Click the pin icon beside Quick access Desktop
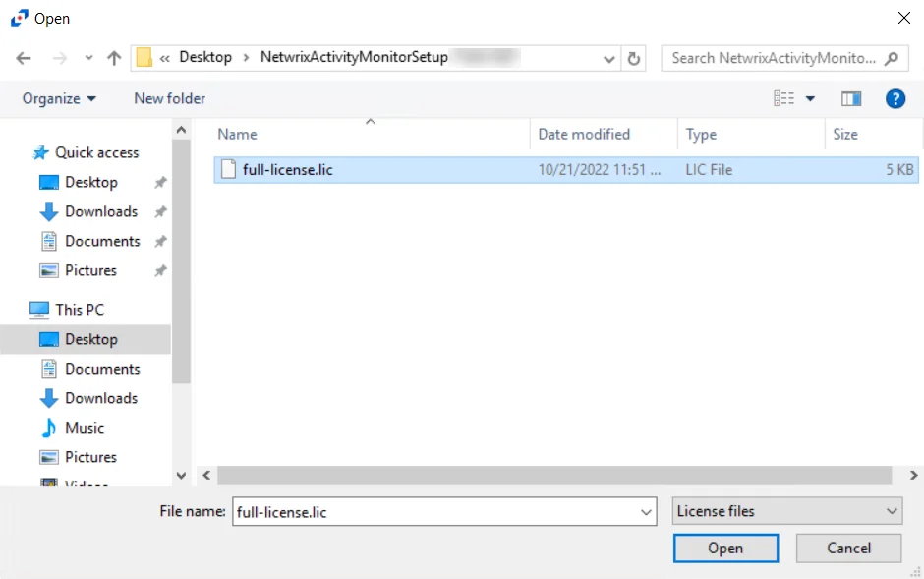This screenshot has width=924, height=579. 160,183
